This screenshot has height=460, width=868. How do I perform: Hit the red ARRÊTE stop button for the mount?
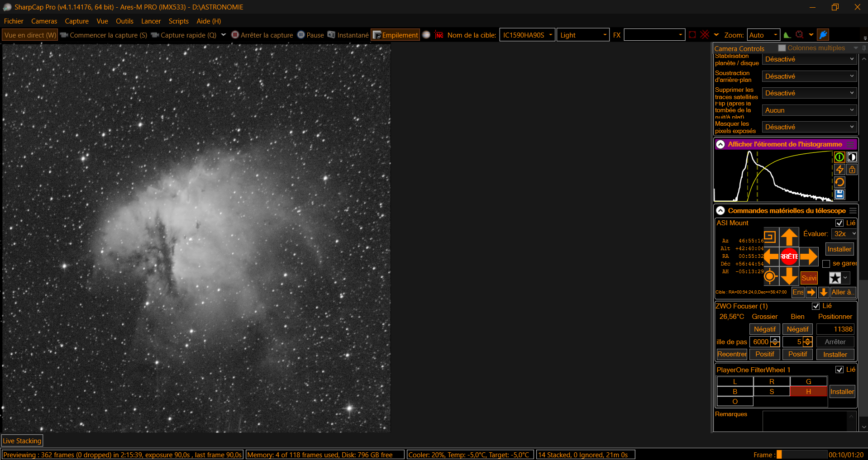pos(789,256)
